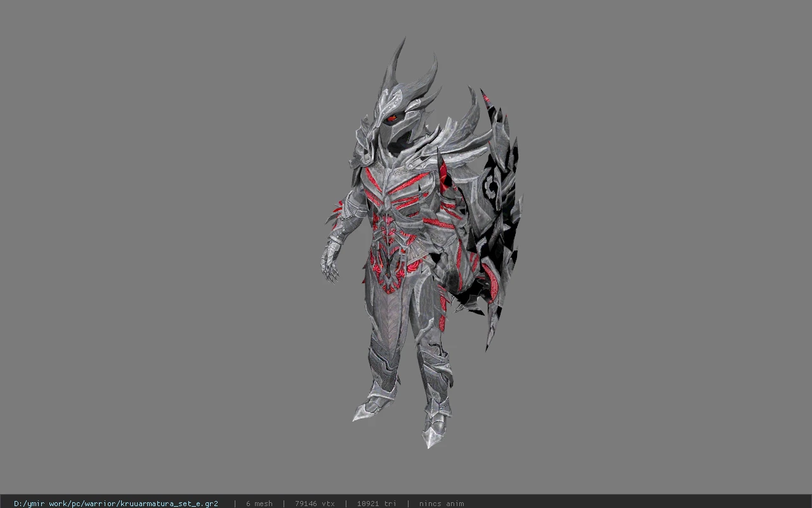
Task: Click the '6 mesh' status bar entry
Action: 259,504
